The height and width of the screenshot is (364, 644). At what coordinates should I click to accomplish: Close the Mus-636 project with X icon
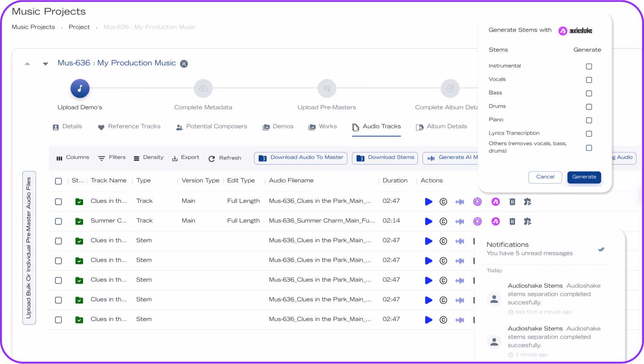(x=184, y=64)
